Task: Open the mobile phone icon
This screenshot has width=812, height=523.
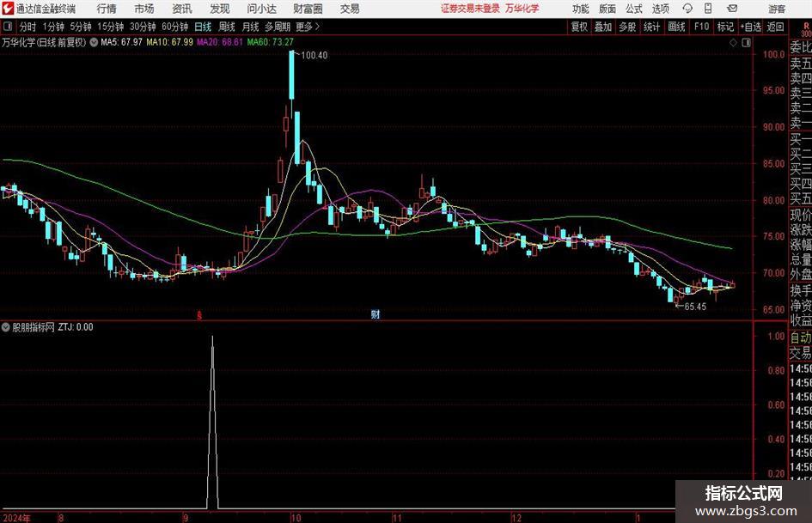Action: pyautogui.click(x=708, y=9)
